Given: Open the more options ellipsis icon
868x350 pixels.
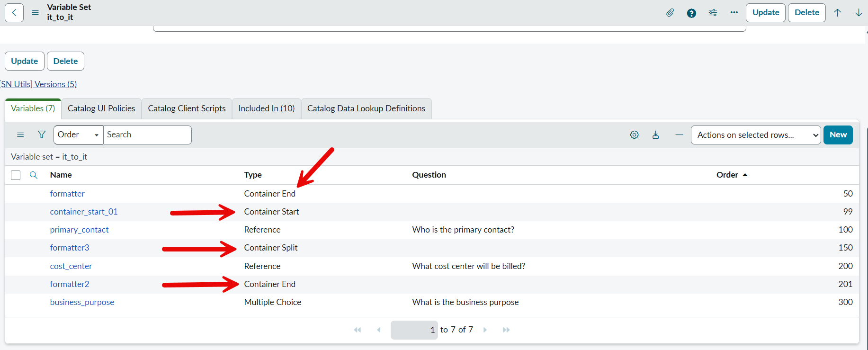Looking at the screenshot, I should coord(734,13).
